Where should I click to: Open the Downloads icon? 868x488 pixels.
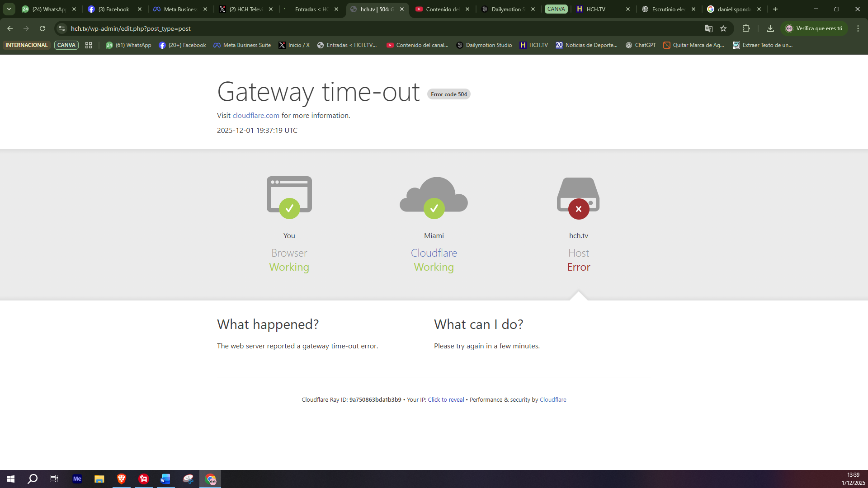click(x=770, y=28)
